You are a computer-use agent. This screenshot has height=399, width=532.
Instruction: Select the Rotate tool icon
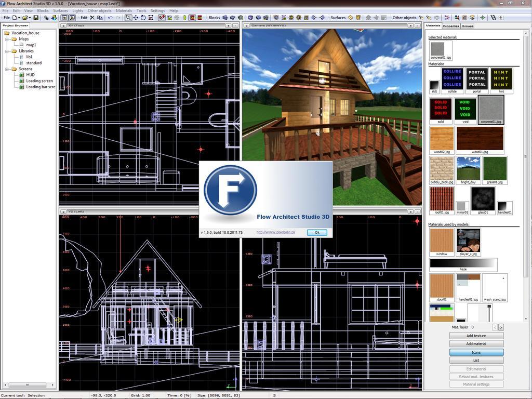(143, 18)
